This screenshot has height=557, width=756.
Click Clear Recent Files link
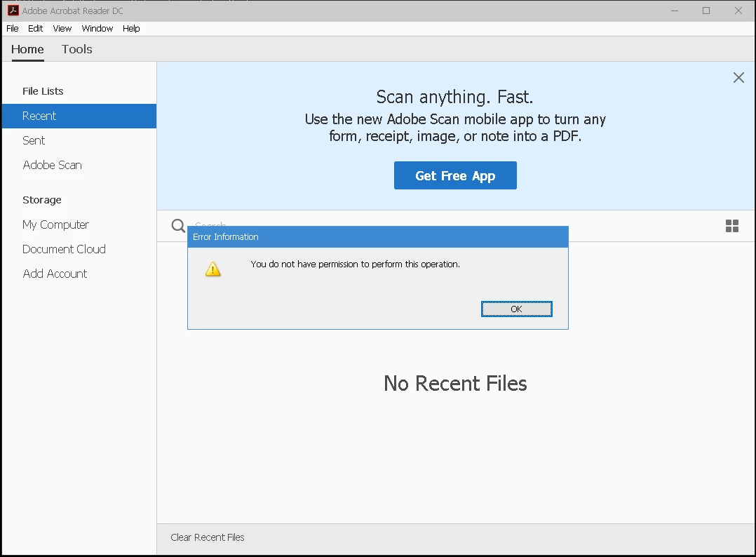[x=208, y=537]
